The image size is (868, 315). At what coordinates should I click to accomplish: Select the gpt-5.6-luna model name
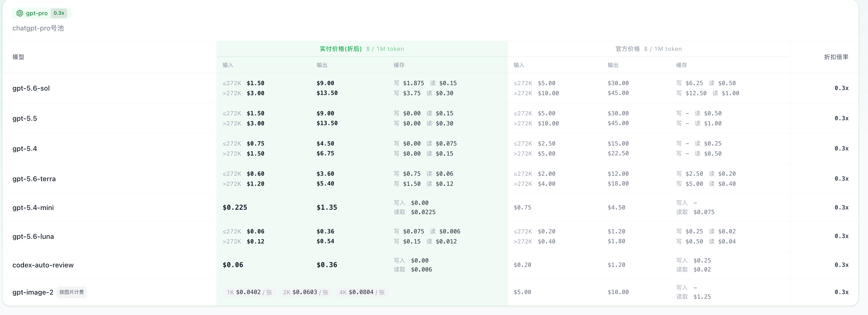33,236
